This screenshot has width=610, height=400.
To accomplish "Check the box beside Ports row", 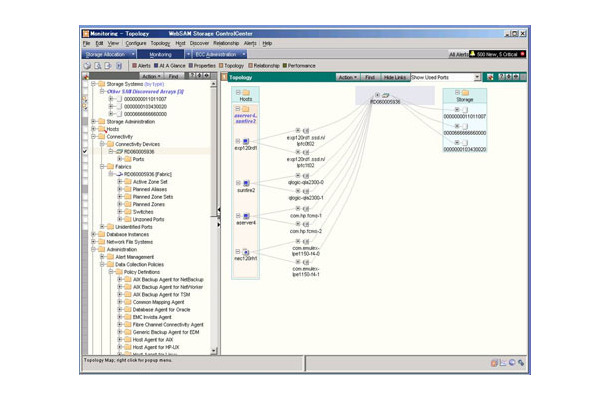I will (x=85, y=159).
